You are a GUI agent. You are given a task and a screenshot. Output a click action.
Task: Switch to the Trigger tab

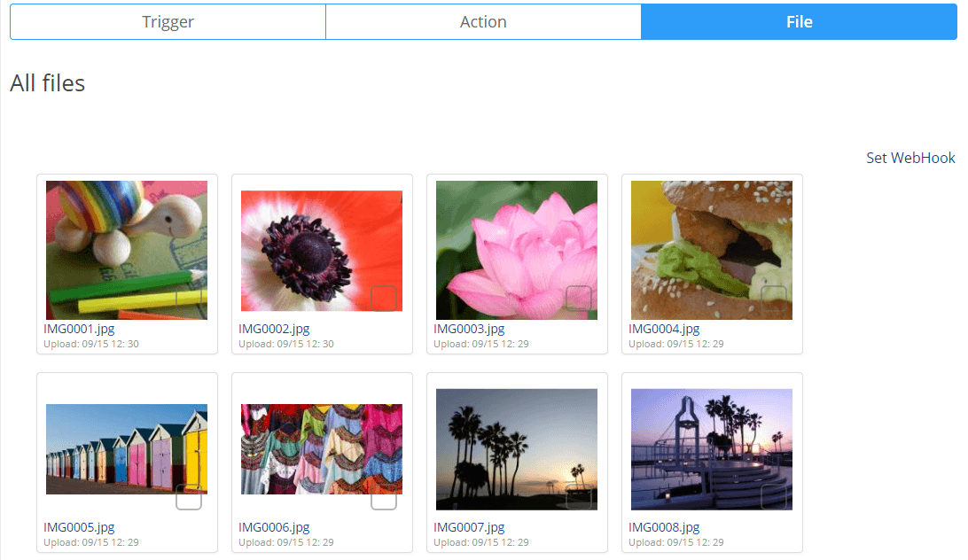pos(168,22)
